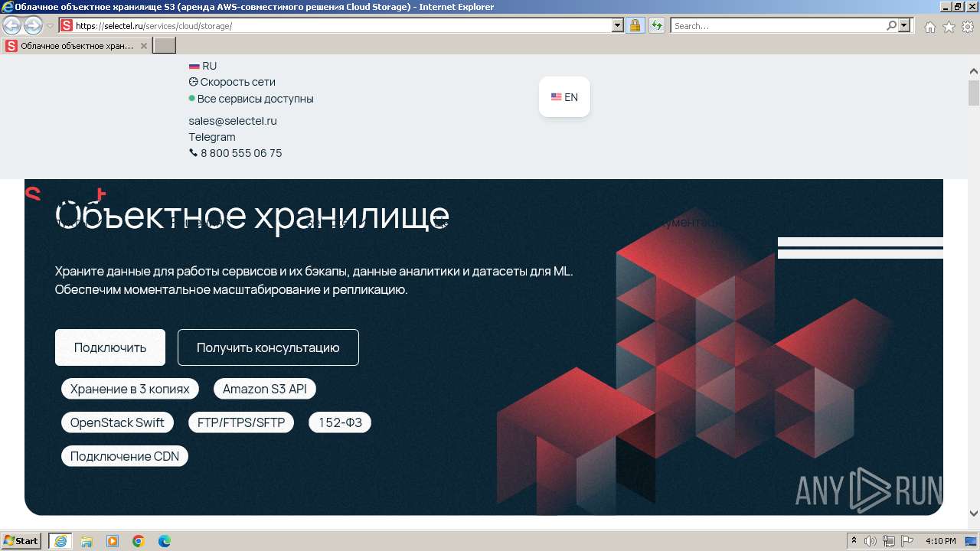Open the search provider dropdown arrow

[904, 25]
